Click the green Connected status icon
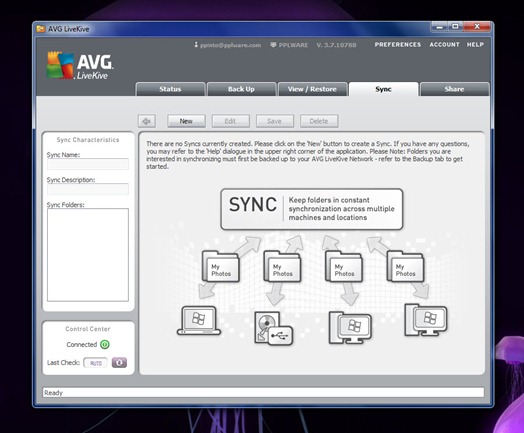Image resolution: width=524 pixels, height=433 pixels. pyautogui.click(x=105, y=344)
